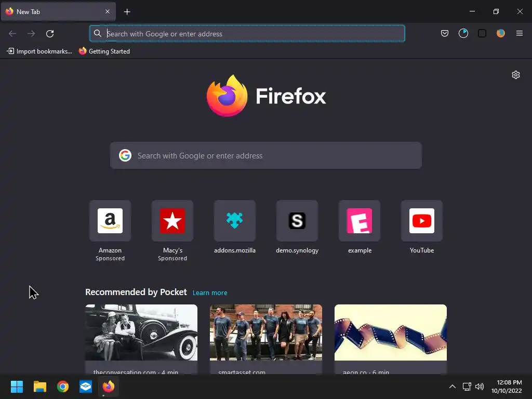Click the back navigation arrow
This screenshot has height=399, width=532.
click(12, 34)
